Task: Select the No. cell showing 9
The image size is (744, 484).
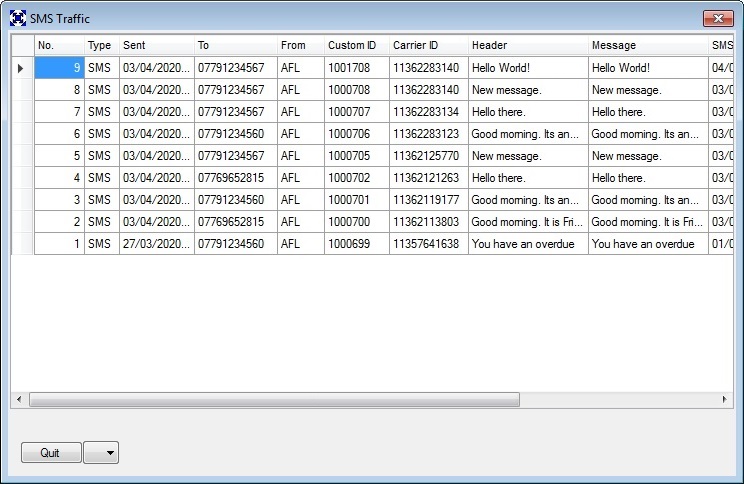Action: (x=59, y=68)
